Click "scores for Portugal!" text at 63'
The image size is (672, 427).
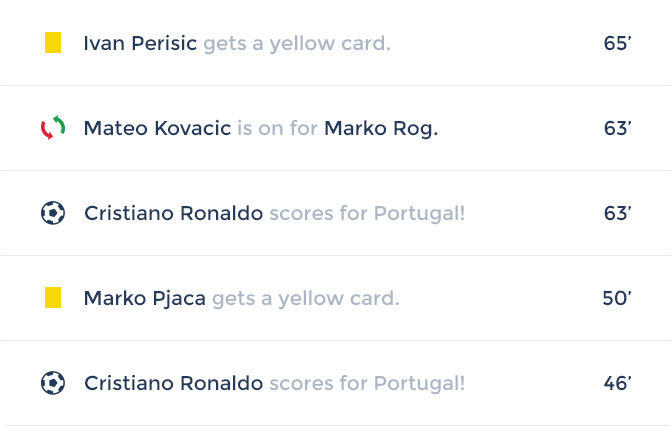pyautogui.click(x=367, y=213)
